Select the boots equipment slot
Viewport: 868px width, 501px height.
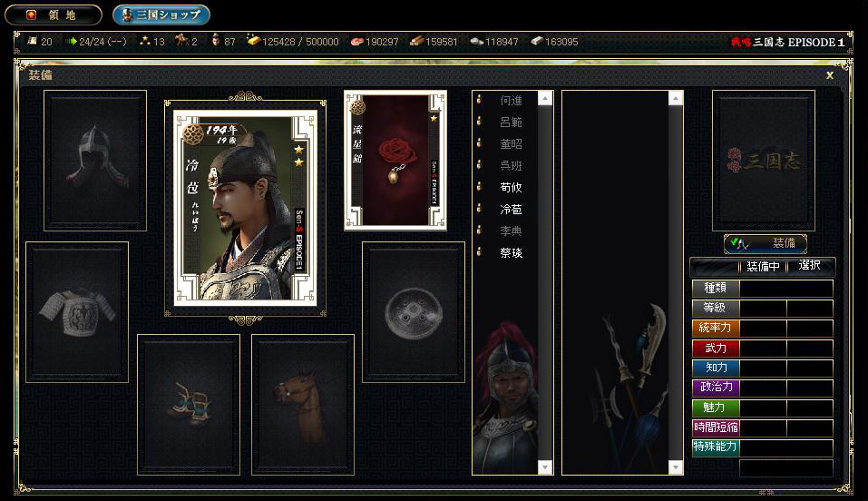(189, 405)
